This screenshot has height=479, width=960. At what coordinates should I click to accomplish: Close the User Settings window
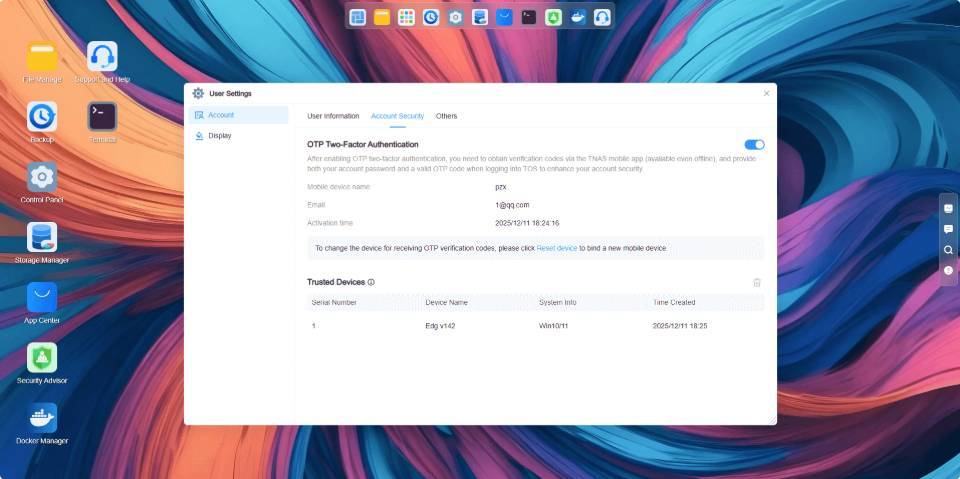(767, 93)
